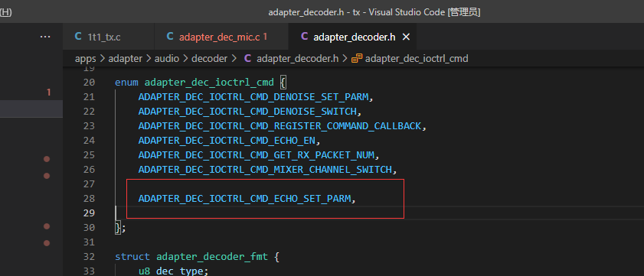Select the adapter_decoder.h tab
The width and height of the screenshot is (644, 276).
[352, 37]
